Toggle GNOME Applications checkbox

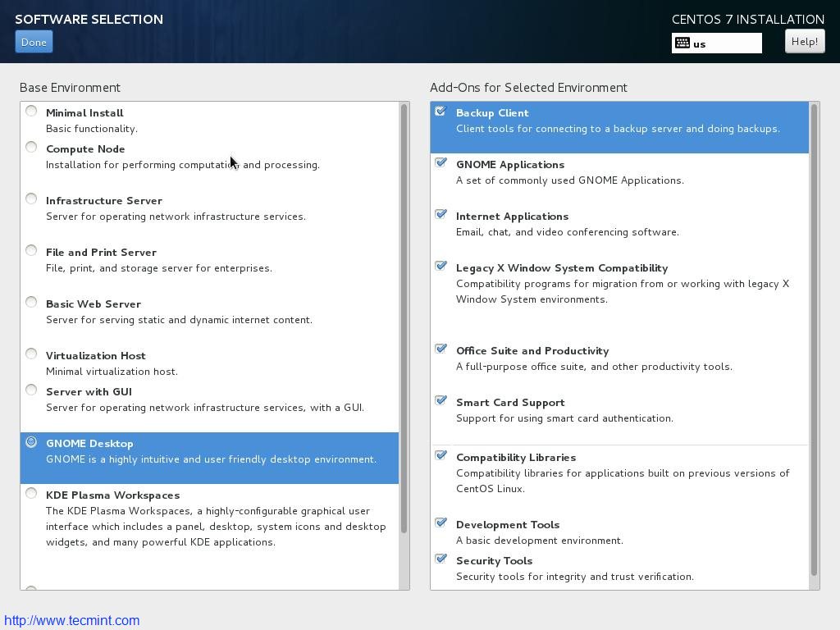point(441,163)
